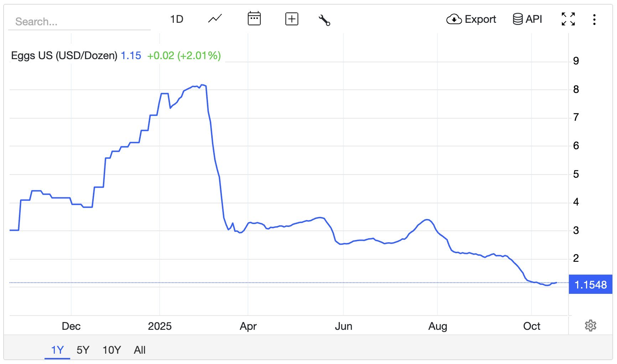Click the 4 y-axis value

point(576,202)
